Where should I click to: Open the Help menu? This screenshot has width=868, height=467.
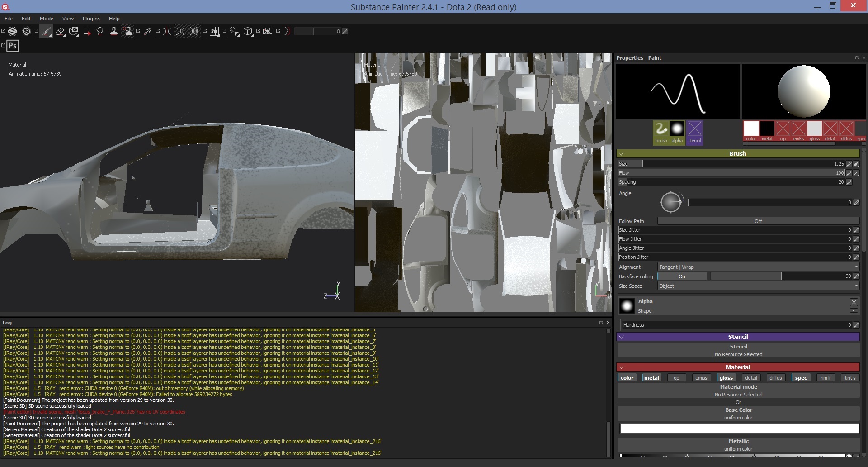[114, 19]
